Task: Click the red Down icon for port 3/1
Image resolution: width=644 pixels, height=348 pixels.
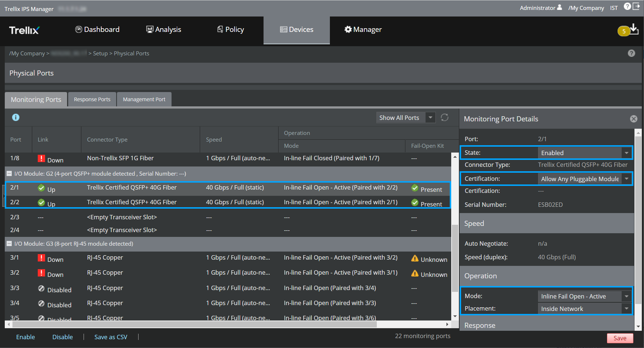Action: pos(41,258)
